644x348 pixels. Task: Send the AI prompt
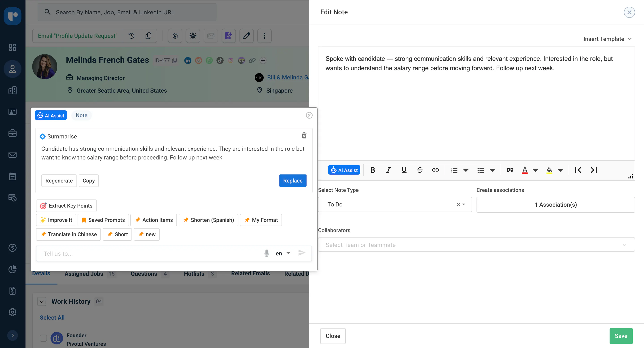click(x=302, y=253)
